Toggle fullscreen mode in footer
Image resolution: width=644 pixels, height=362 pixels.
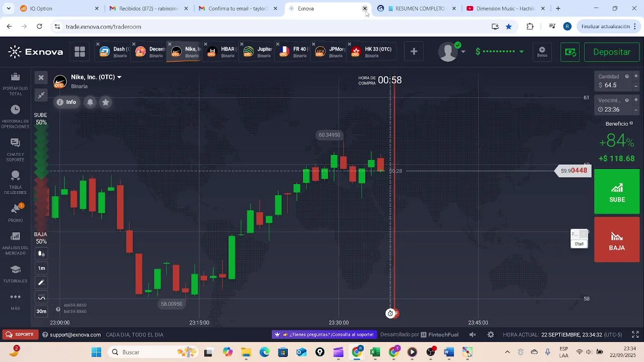pyautogui.click(x=635, y=334)
